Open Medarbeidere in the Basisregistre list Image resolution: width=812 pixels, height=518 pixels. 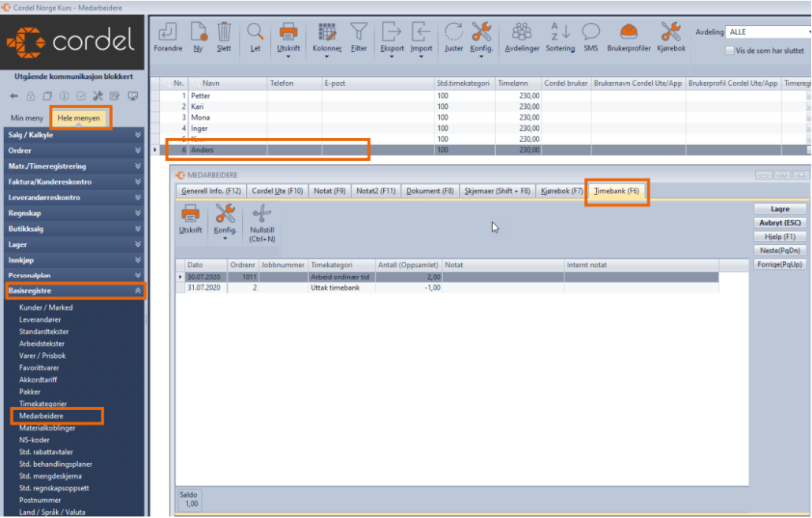[x=42, y=416]
